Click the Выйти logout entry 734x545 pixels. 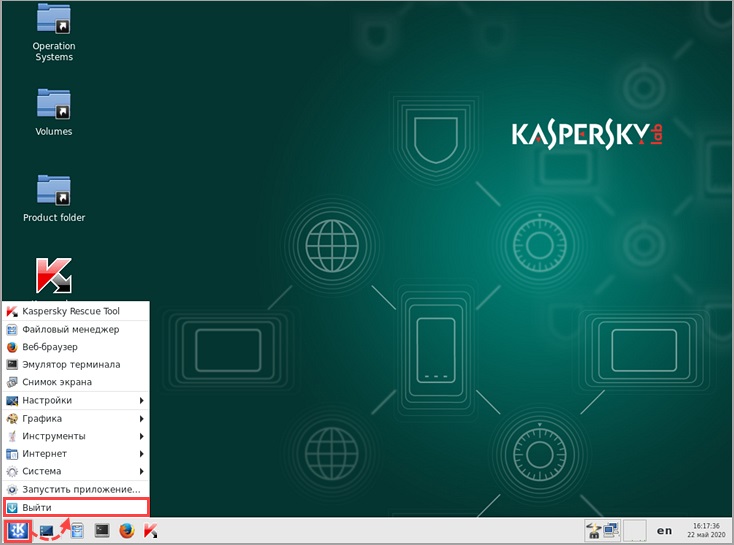pyautogui.click(x=76, y=508)
